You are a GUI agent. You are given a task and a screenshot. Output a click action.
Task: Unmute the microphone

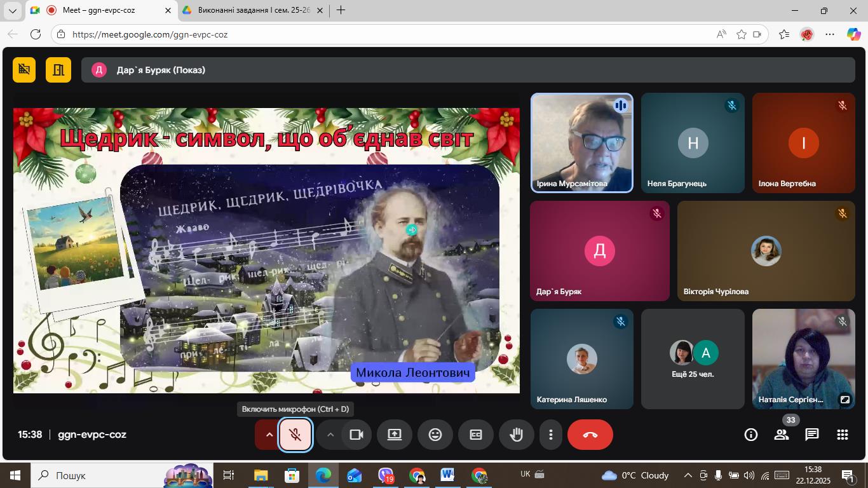295,435
